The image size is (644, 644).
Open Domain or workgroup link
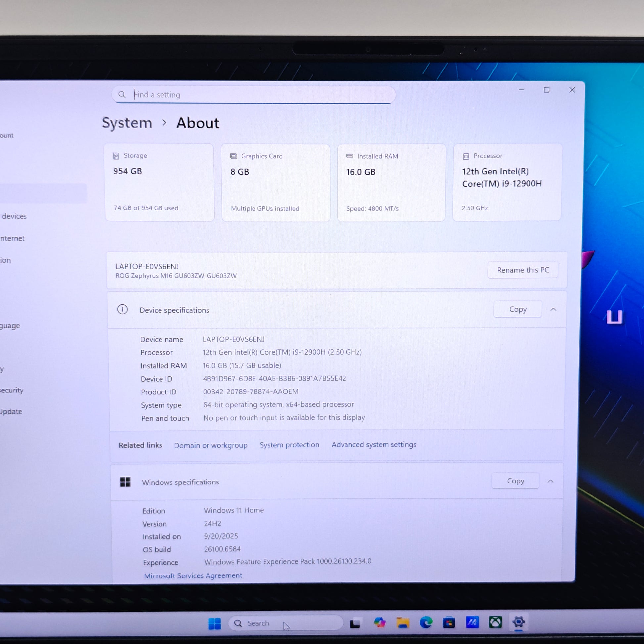pos(211,446)
